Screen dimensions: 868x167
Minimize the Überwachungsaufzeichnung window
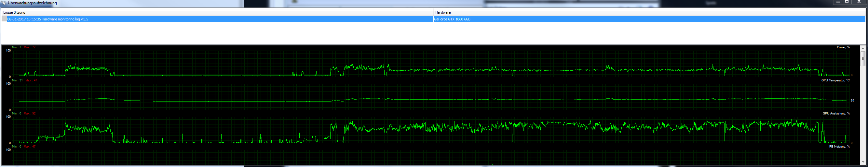(x=838, y=2)
